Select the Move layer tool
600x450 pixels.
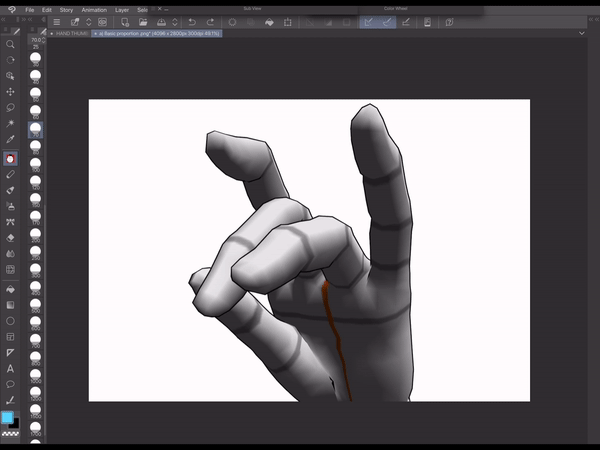[11, 91]
